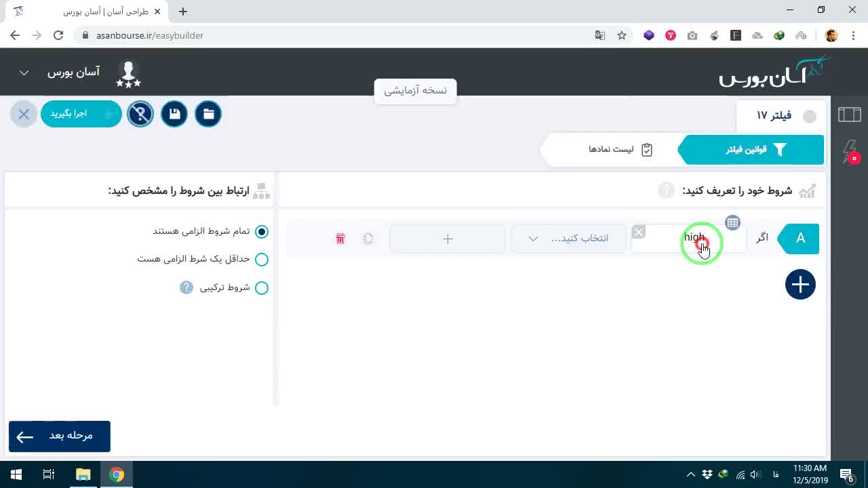
Task: Click the gray status circle beside فیلتر ۱۷
Action: (x=810, y=117)
